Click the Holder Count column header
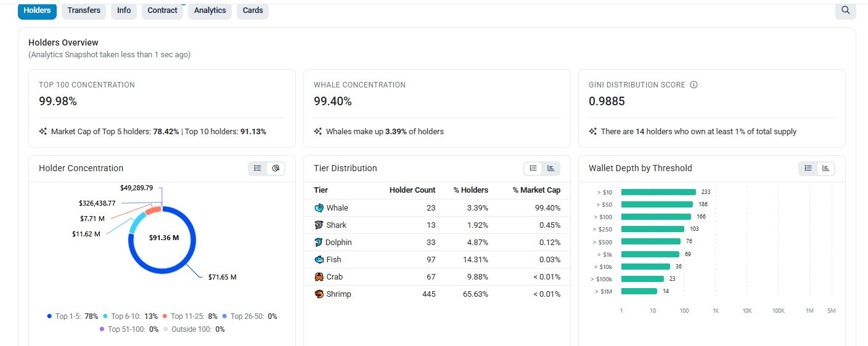 click(412, 190)
